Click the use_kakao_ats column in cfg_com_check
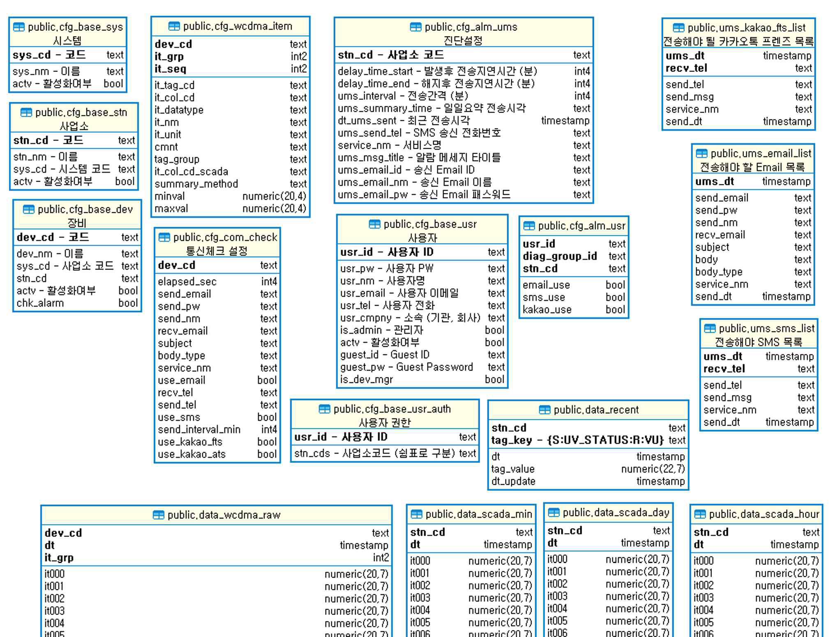This screenshot has height=637, width=840. coord(217,455)
